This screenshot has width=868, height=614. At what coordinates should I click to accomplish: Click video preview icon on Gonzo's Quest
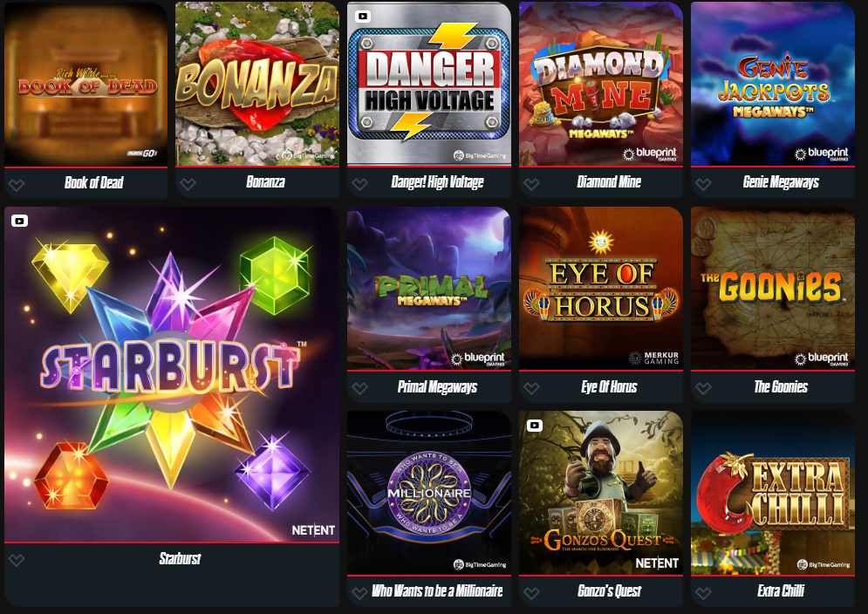click(534, 426)
